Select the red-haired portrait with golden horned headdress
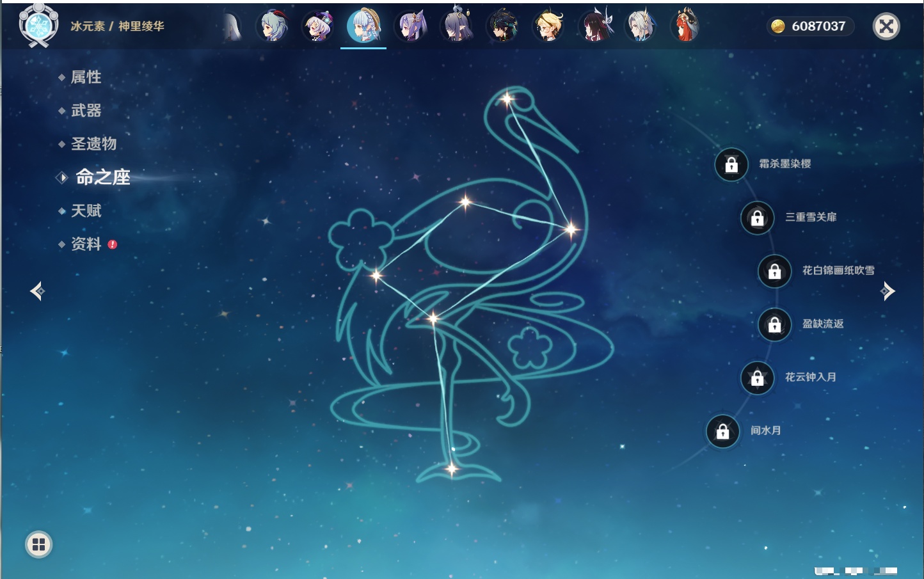The height and width of the screenshot is (579, 924). click(685, 26)
